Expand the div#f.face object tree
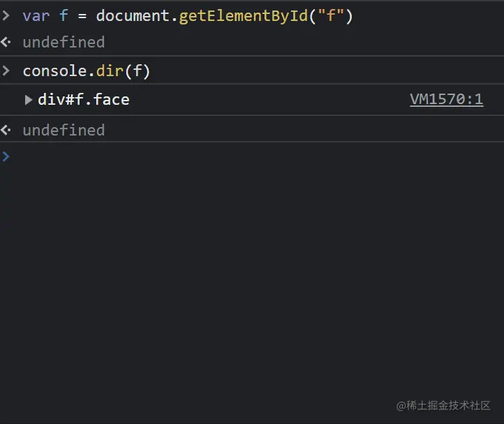This screenshot has height=424, width=504. click(x=29, y=100)
